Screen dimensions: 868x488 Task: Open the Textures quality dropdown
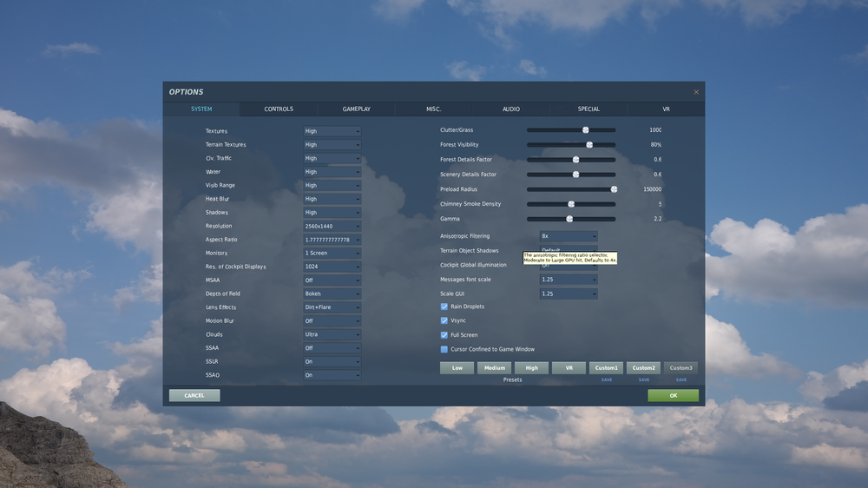tap(332, 131)
